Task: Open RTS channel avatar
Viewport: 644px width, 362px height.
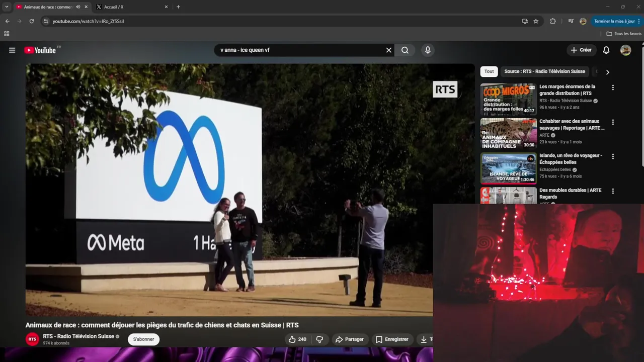Action: tap(32, 339)
